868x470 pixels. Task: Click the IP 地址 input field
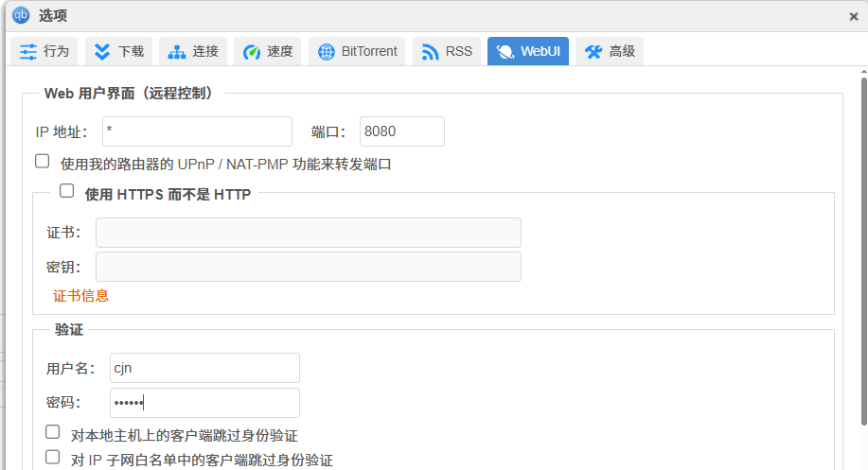tap(197, 131)
